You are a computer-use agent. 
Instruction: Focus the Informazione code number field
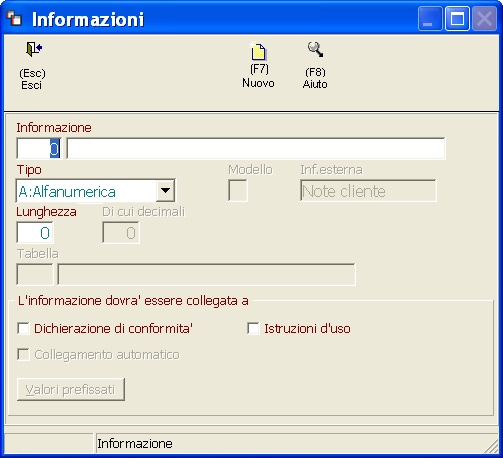click(39, 148)
